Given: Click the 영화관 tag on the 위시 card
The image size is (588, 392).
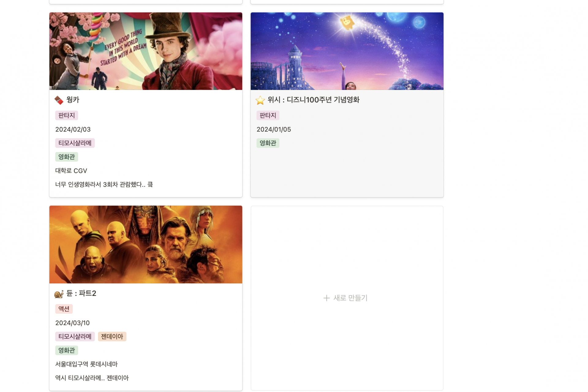Looking at the screenshot, I should pos(268,143).
